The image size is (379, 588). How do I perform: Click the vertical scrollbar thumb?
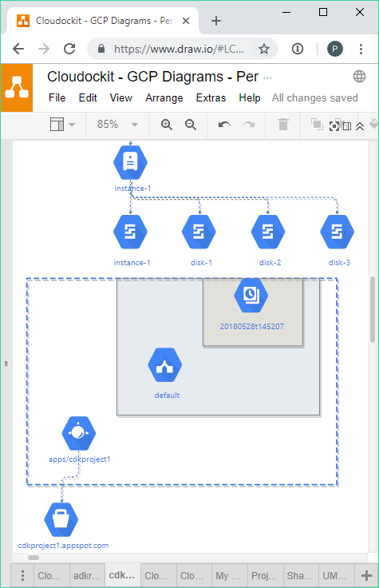pyautogui.click(x=373, y=309)
